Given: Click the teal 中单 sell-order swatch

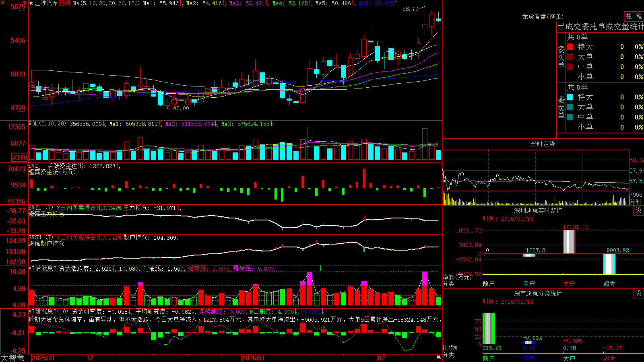Looking at the screenshot, I should [570, 117].
